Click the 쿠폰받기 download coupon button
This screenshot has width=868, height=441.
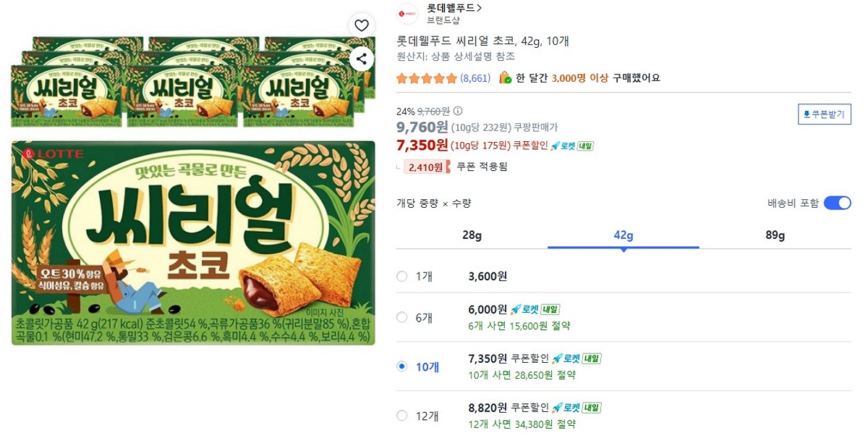pyautogui.click(x=825, y=114)
